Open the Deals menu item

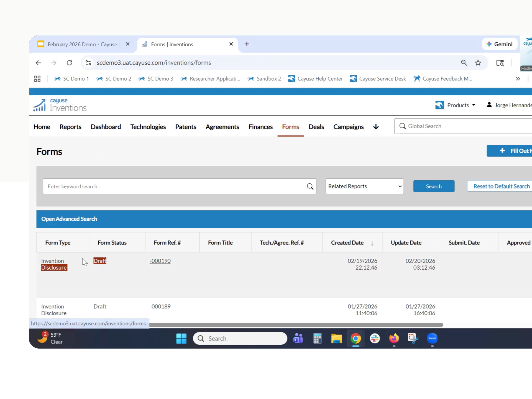tap(316, 127)
